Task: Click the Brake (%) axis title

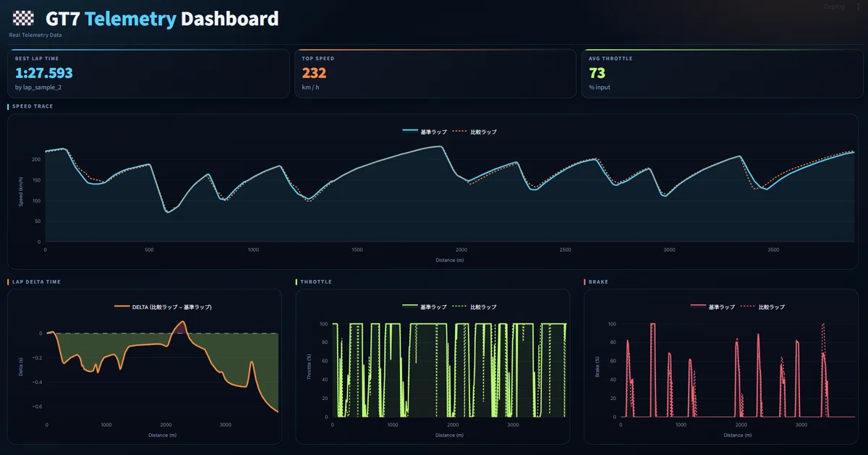Action: pyautogui.click(x=597, y=367)
